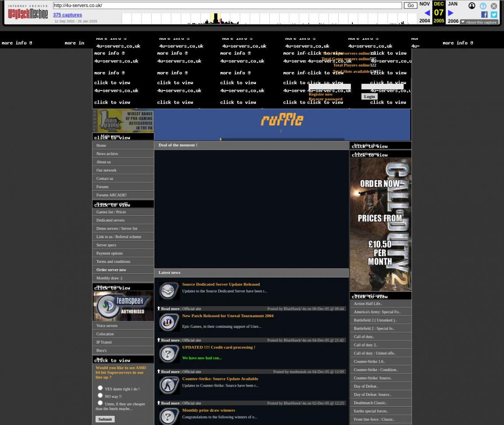Viewport: 504px width, 425px height.
Task: Open the Terms and conditions menu item
Action: 123,262
